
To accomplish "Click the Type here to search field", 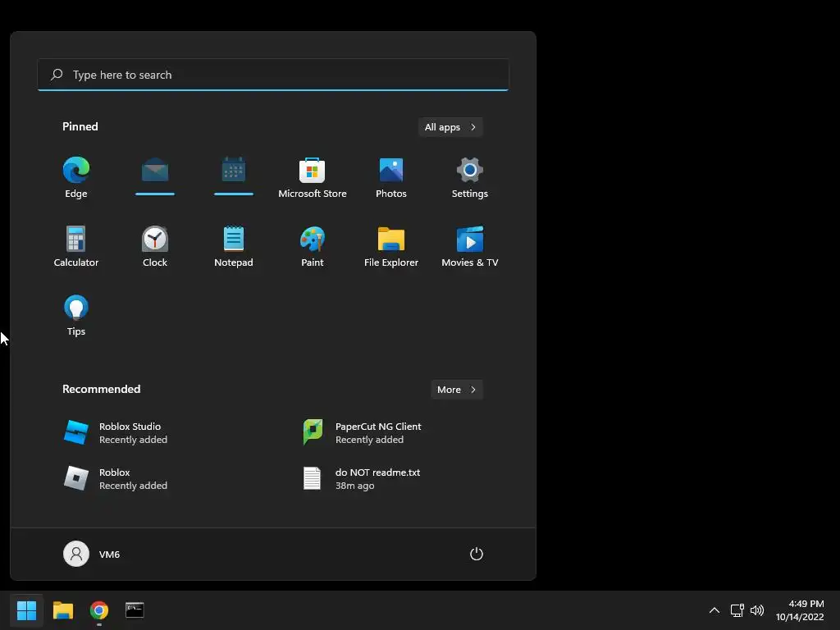I will click(273, 75).
